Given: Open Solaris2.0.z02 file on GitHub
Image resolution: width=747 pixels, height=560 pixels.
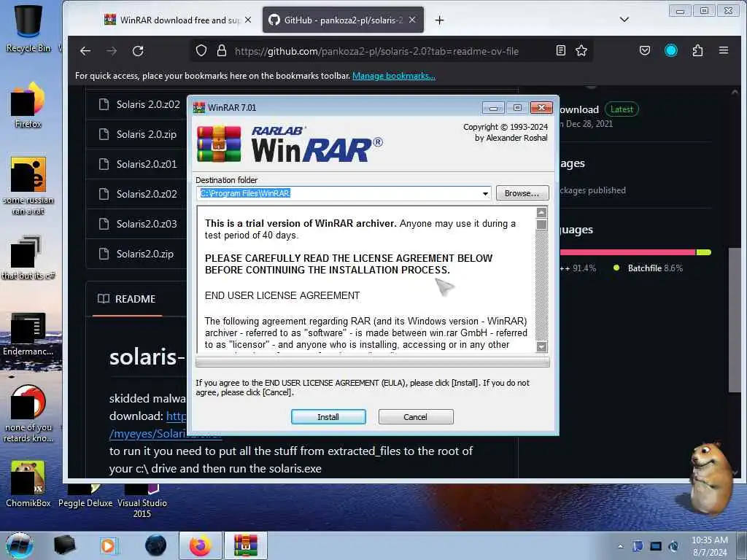Looking at the screenshot, I should pyautogui.click(x=147, y=194).
